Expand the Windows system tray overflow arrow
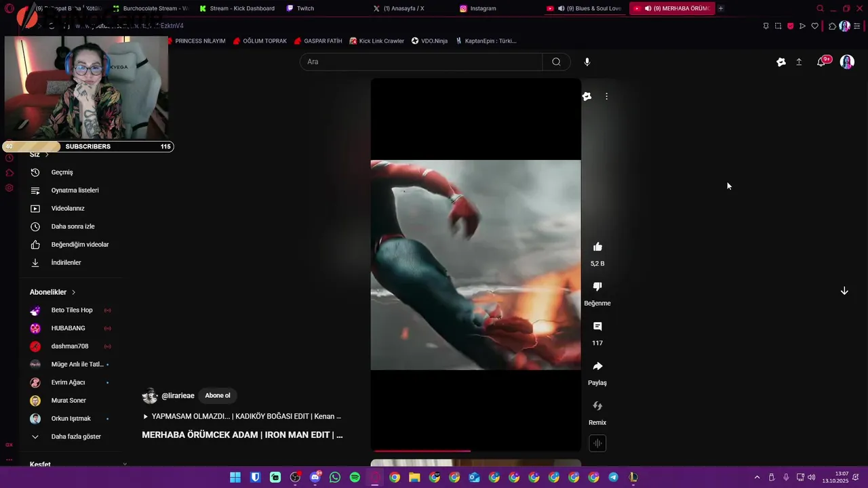This screenshot has height=488, width=868. tap(757, 477)
